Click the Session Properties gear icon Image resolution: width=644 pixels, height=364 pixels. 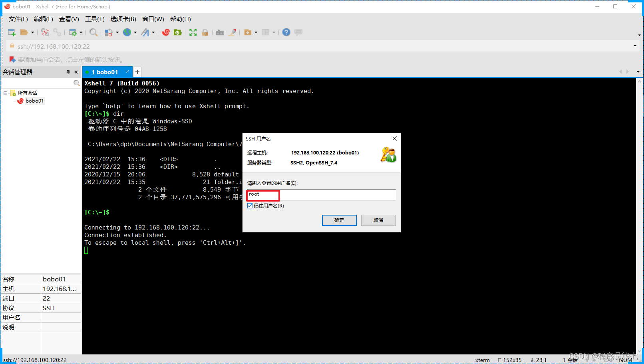point(73,32)
